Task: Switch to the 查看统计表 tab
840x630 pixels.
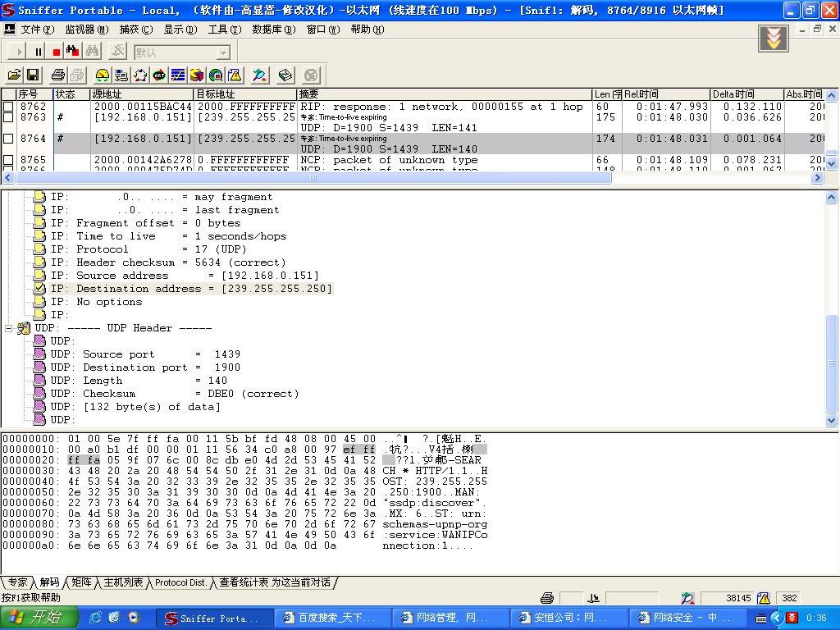Action: click(x=274, y=582)
